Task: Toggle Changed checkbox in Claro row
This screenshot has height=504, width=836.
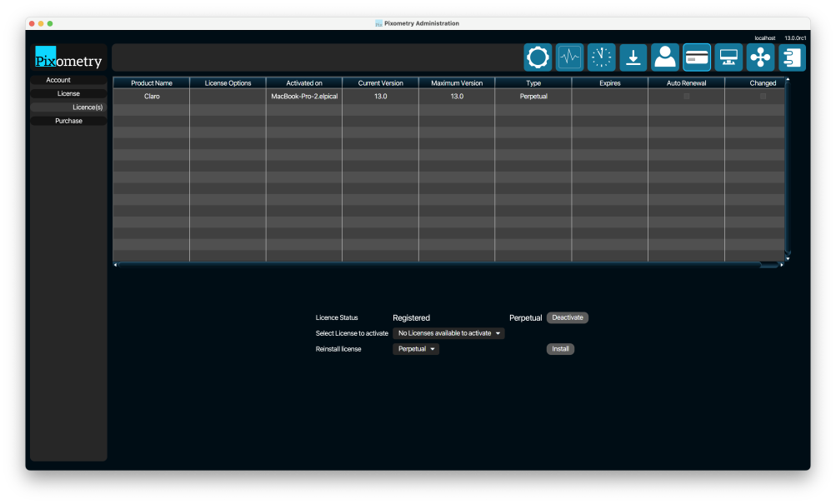Action: [x=763, y=97]
